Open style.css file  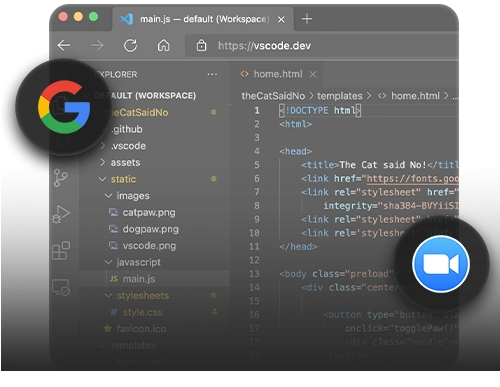pyautogui.click(x=142, y=312)
